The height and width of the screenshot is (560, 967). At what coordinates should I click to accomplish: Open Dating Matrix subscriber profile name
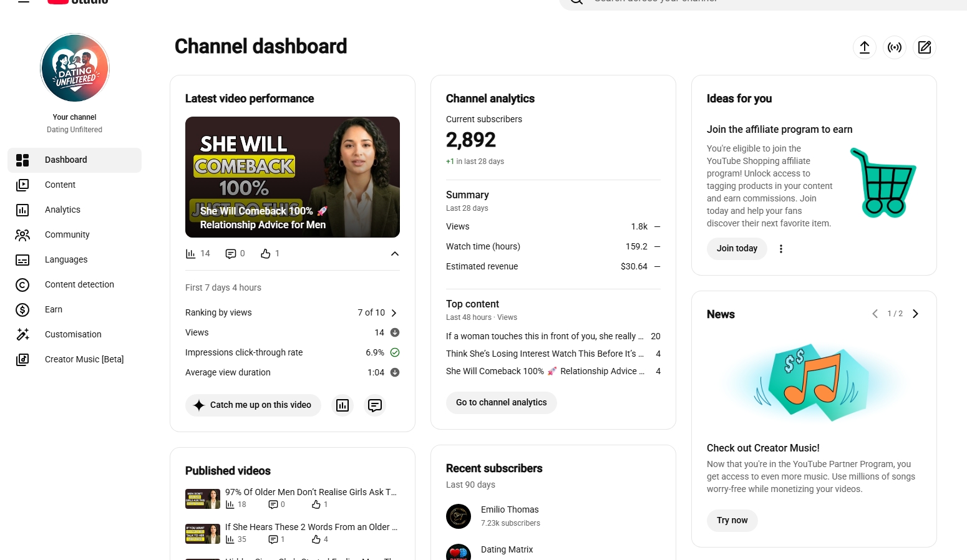click(x=507, y=549)
